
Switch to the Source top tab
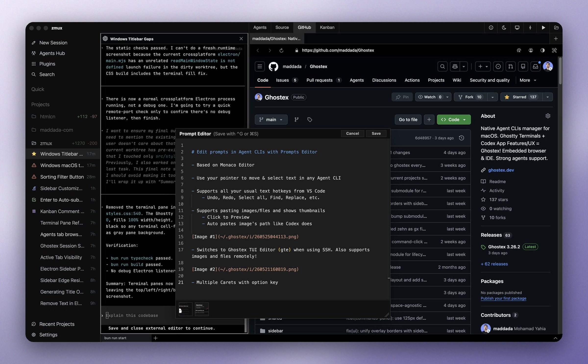tap(282, 27)
